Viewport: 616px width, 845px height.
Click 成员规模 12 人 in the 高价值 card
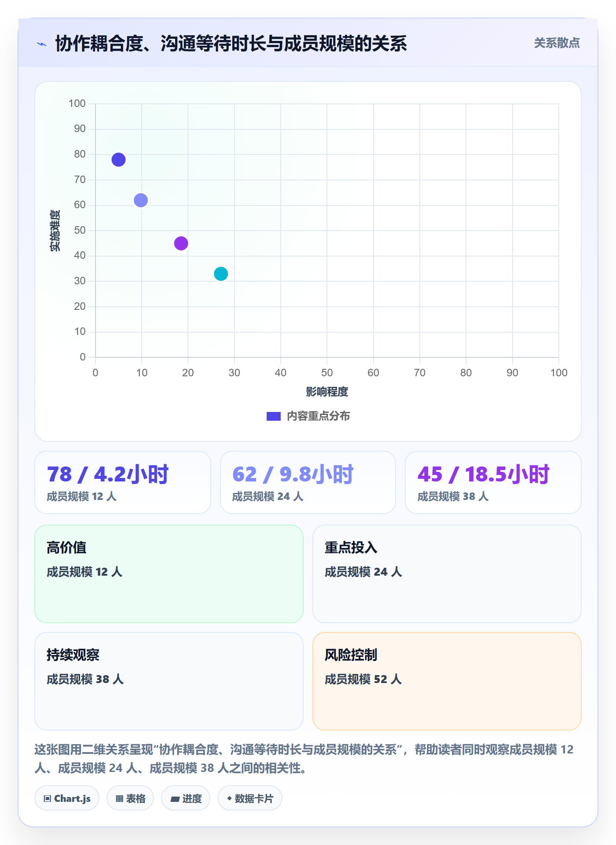[x=84, y=572]
